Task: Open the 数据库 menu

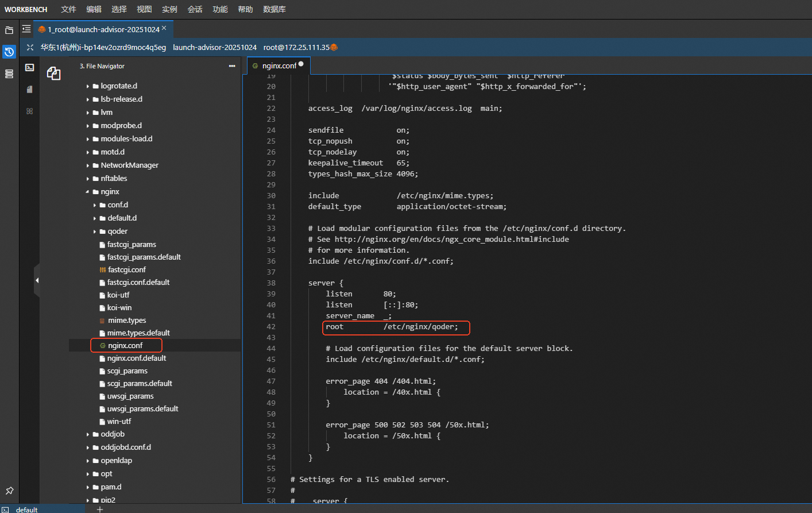Action: pyautogui.click(x=274, y=9)
